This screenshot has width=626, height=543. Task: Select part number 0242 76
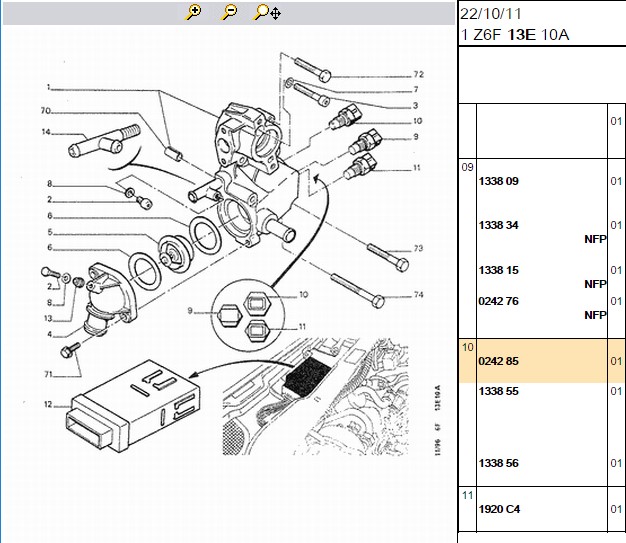[x=498, y=301]
